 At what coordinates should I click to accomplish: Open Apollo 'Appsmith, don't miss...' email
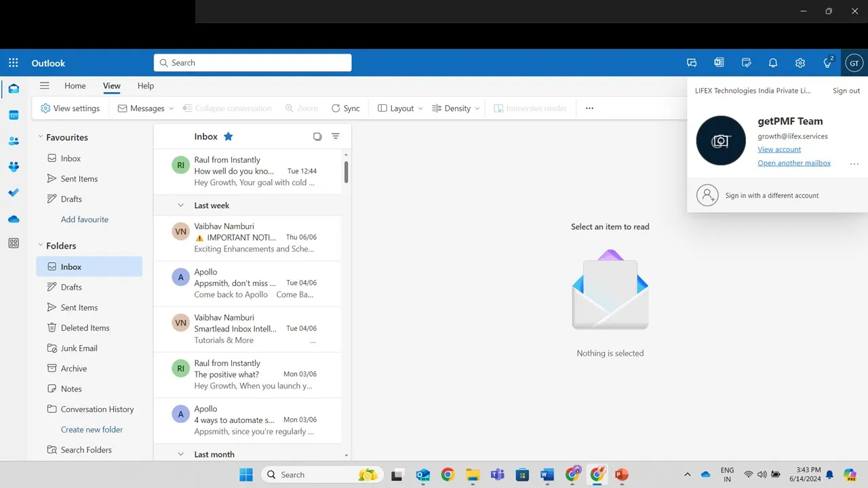(x=248, y=283)
